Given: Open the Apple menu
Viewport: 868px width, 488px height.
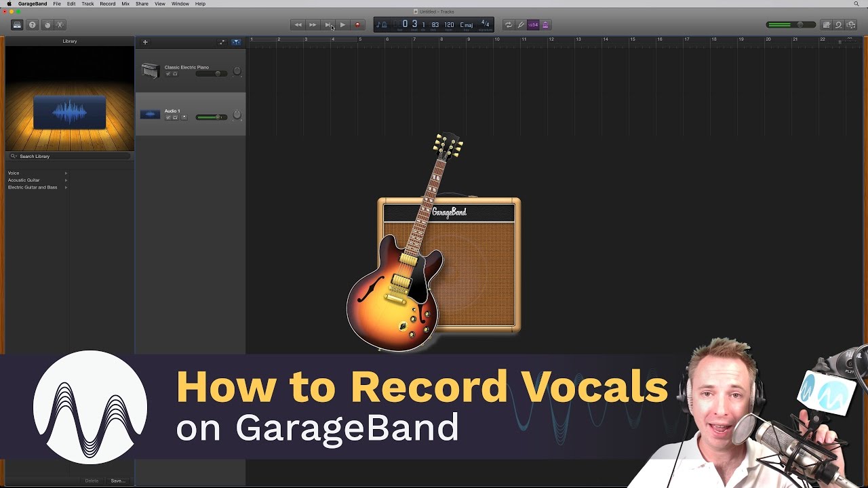Looking at the screenshot, I should 9,3.
